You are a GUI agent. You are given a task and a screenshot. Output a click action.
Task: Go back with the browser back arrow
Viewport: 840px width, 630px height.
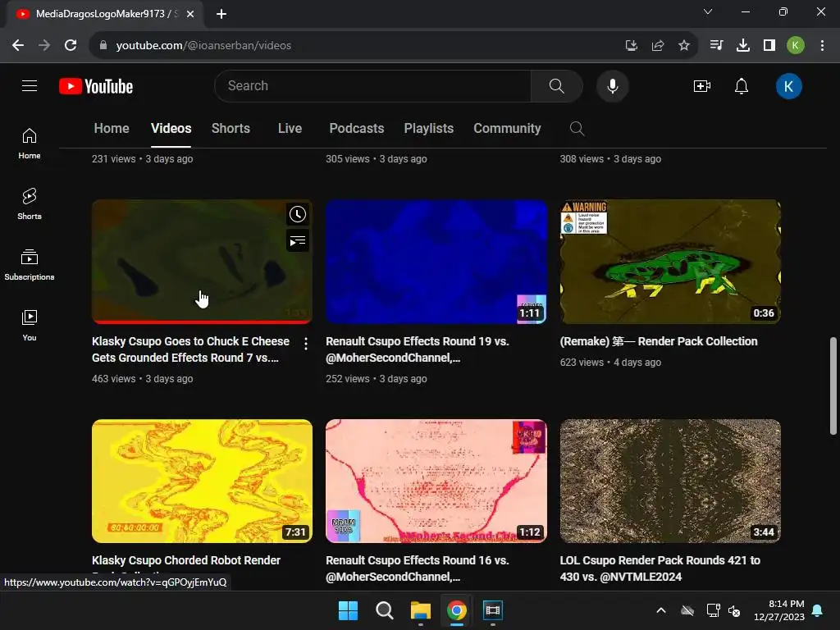click(x=18, y=46)
